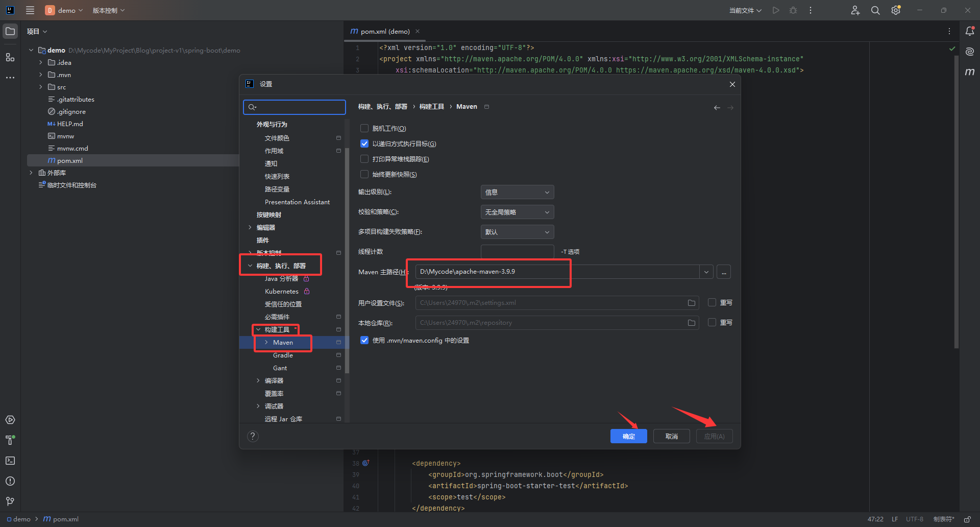The height and width of the screenshot is (527, 980).
Task: Click the Search Everywhere magnifier icon
Action: (x=875, y=10)
